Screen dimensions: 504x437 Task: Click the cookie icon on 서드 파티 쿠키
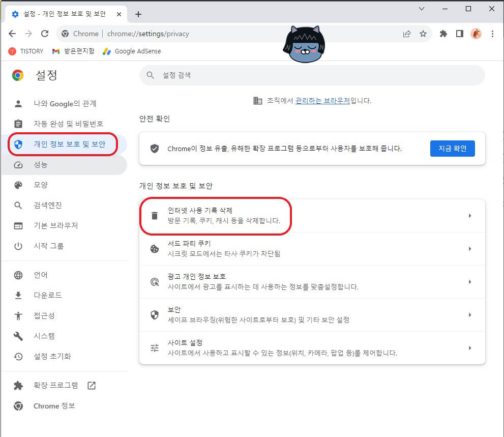(154, 249)
